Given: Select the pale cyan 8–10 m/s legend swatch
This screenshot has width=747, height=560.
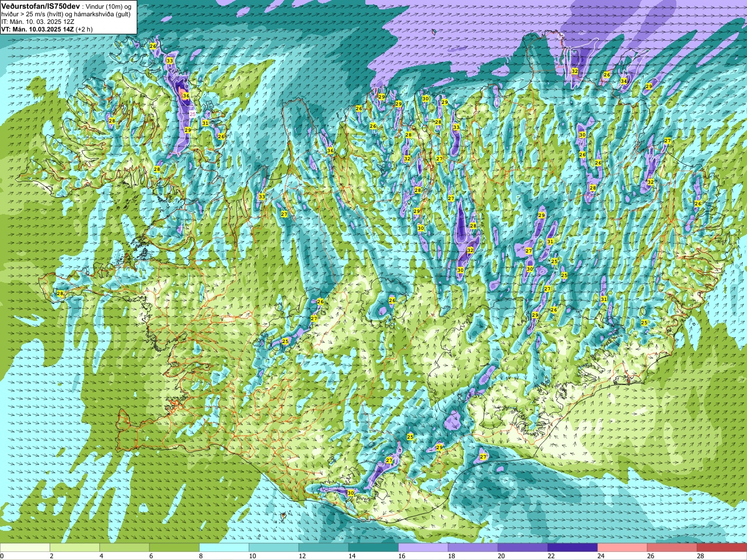Looking at the screenshot, I should pyautogui.click(x=224, y=548).
